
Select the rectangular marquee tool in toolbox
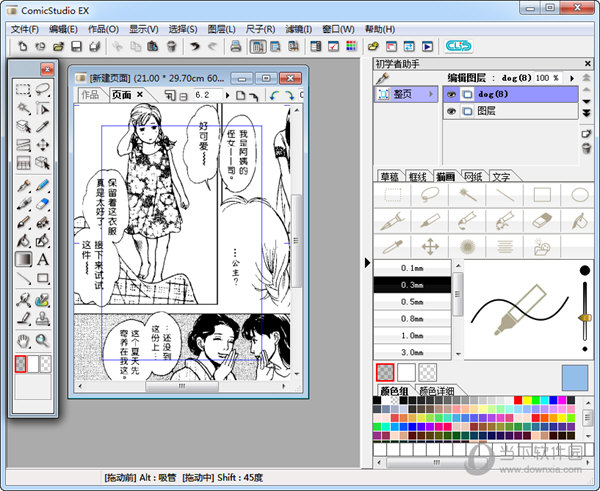click(23, 90)
